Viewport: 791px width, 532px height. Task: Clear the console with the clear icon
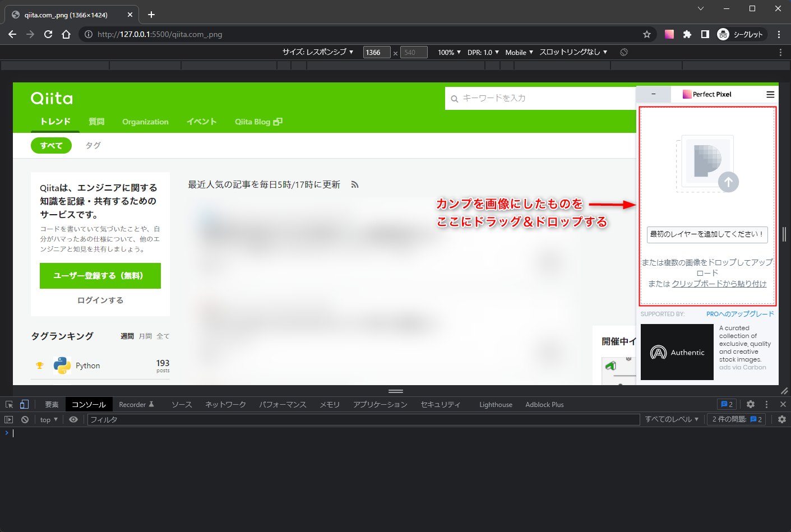25,419
